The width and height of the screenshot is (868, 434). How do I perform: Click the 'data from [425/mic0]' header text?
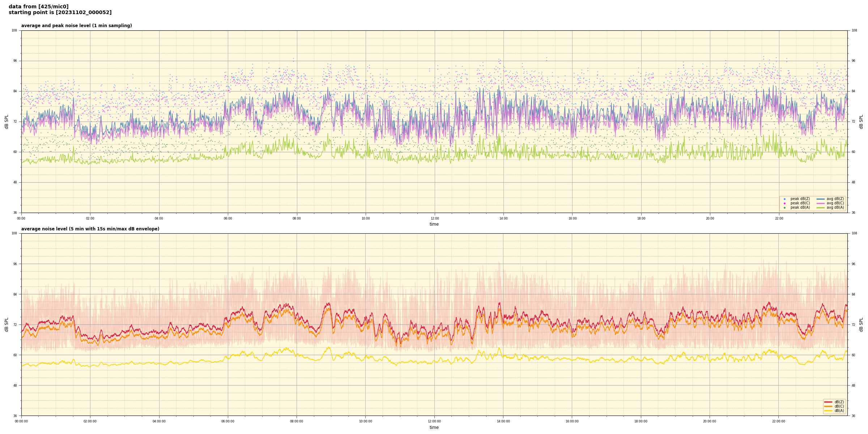(38, 7)
